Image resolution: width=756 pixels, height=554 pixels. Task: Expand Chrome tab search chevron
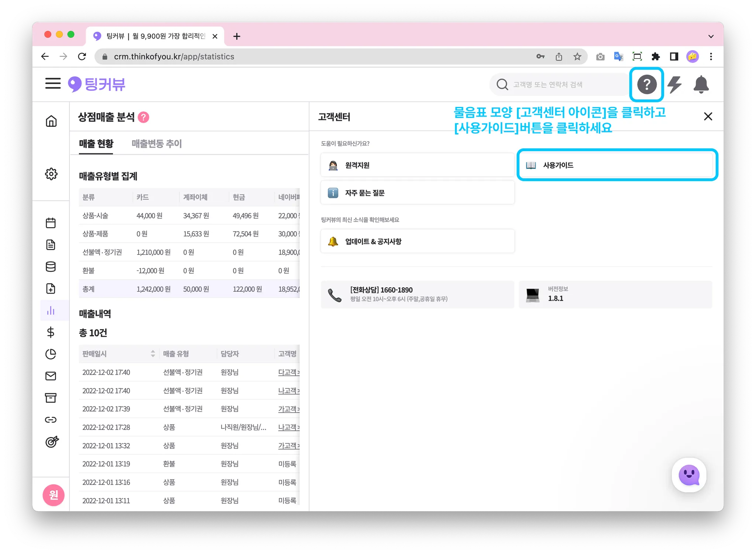711,36
